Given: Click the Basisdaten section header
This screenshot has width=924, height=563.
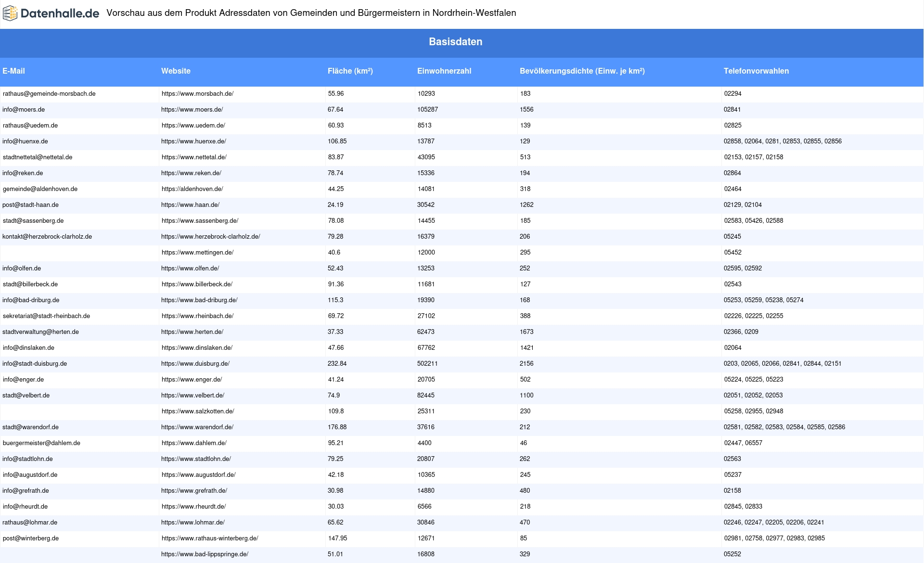Looking at the screenshot, I should 455,42.
